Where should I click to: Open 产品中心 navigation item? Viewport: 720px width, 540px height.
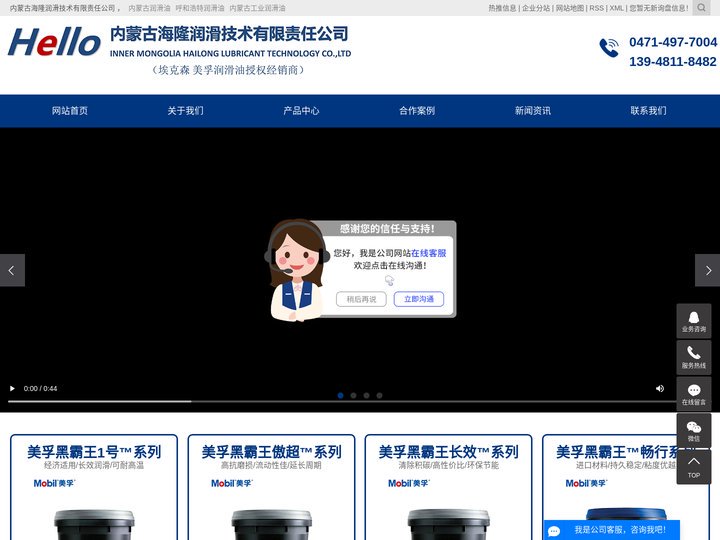point(301,111)
